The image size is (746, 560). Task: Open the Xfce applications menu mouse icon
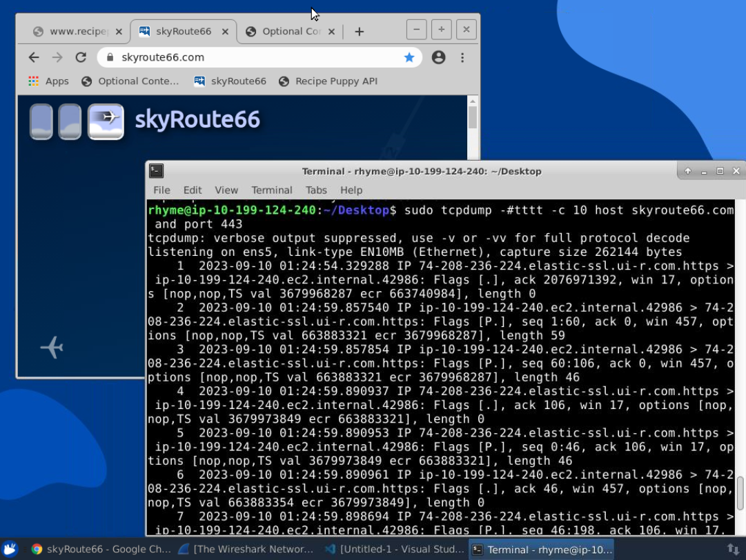10,550
